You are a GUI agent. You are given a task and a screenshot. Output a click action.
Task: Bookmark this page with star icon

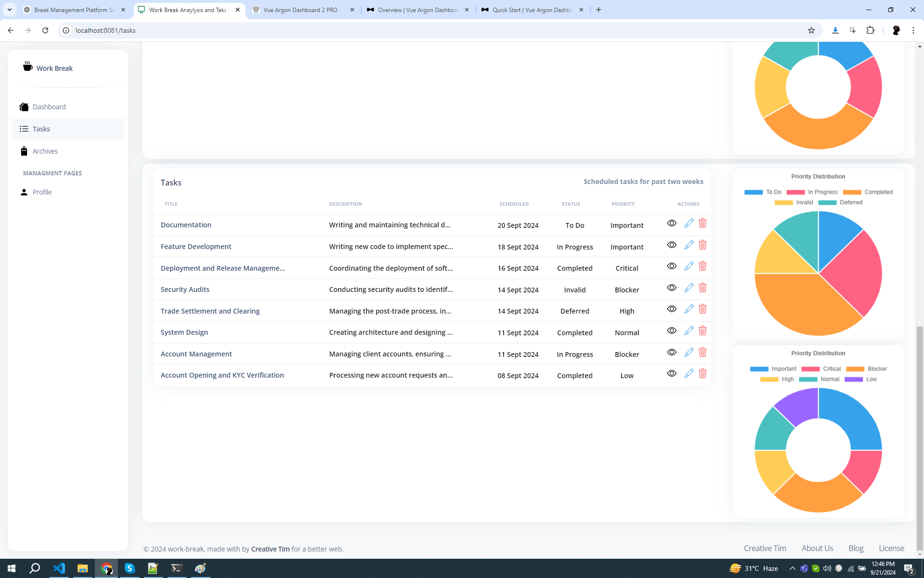(811, 30)
